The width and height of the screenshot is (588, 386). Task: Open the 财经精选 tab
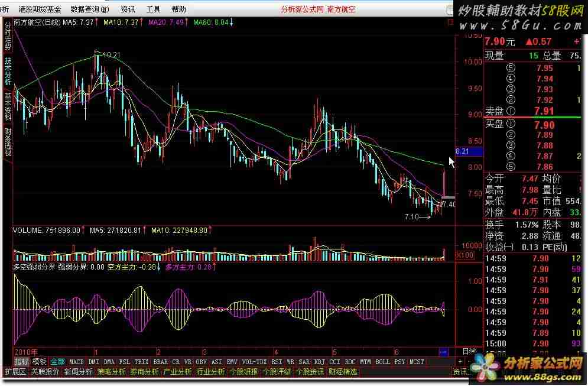pos(343,371)
